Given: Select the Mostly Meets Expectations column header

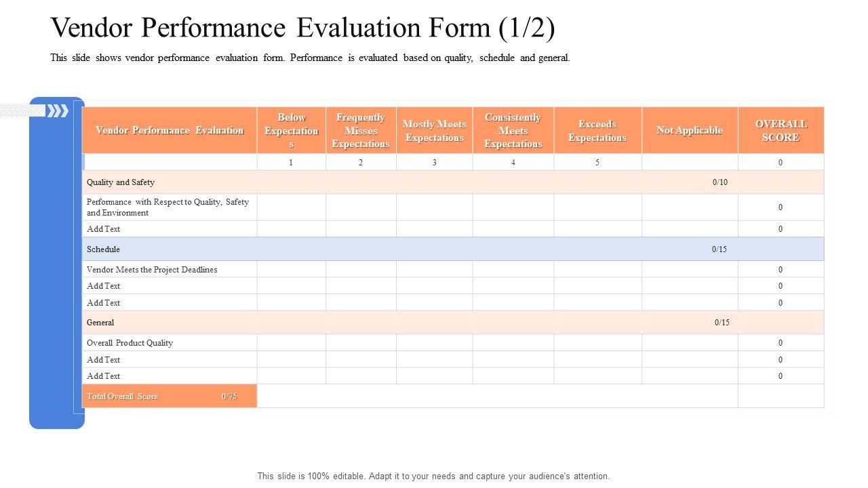Looking at the screenshot, I should (x=434, y=130).
